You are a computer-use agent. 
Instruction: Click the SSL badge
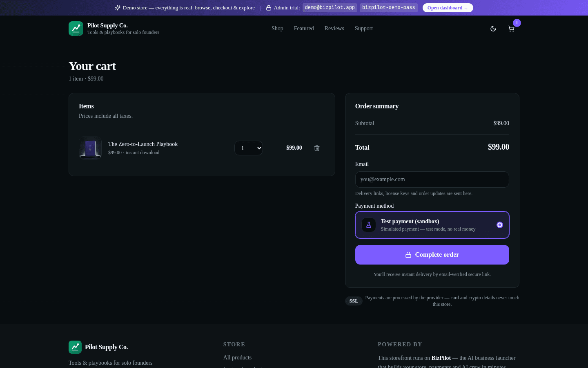point(354,301)
